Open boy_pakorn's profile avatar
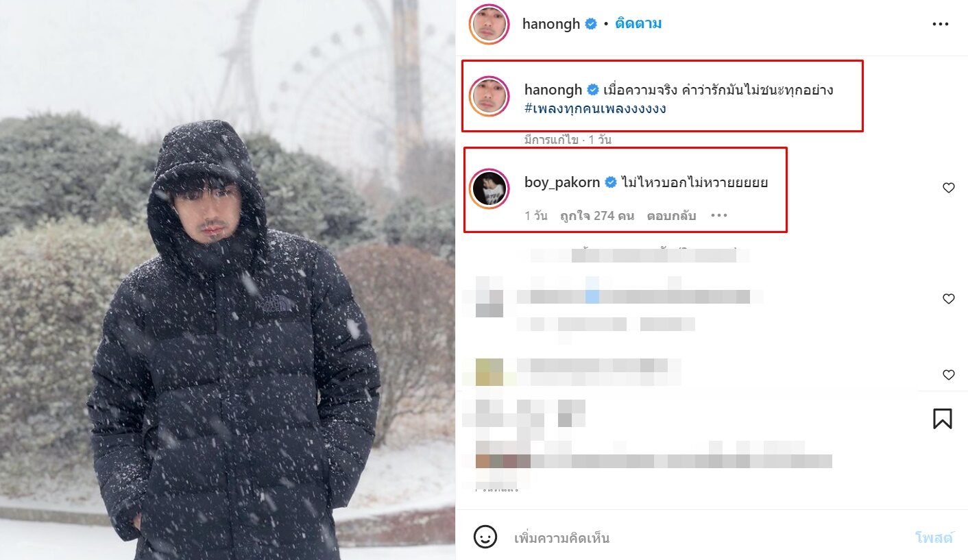968x560 pixels. [489, 188]
